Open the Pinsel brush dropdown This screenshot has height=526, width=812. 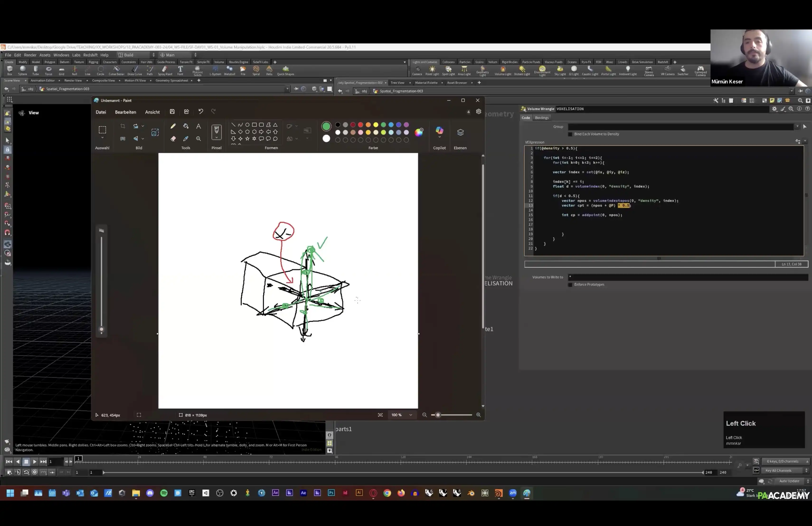pos(216,138)
